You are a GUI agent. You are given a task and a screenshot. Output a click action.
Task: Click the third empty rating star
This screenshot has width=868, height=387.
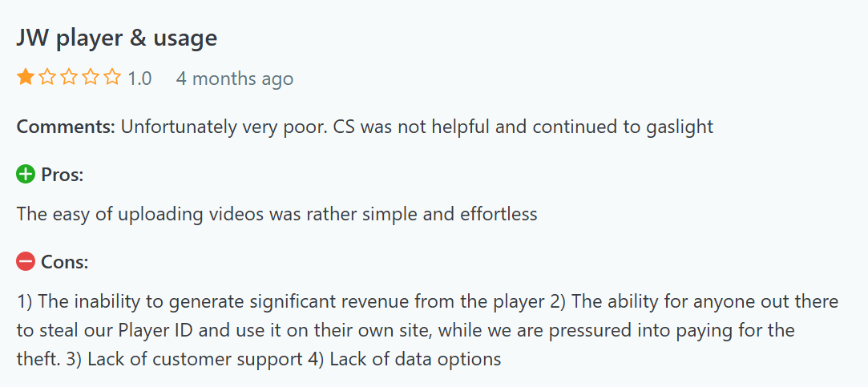coord(69,78)
